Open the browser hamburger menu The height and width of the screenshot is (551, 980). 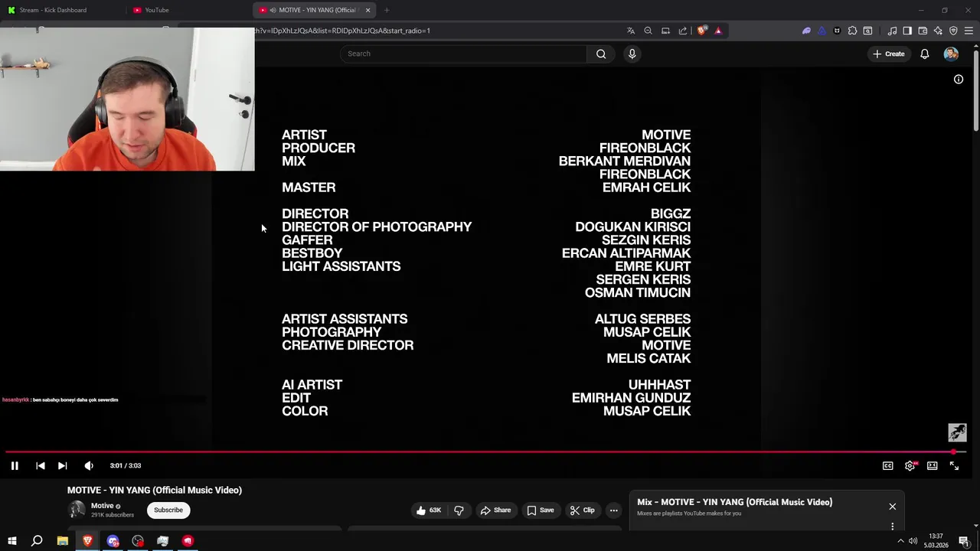coord(969,31)
